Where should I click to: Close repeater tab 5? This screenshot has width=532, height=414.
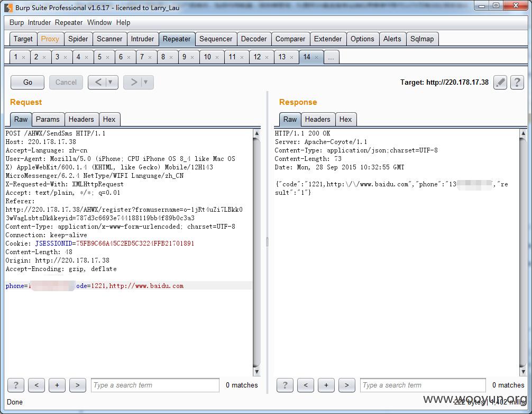(x=107, y=57)
